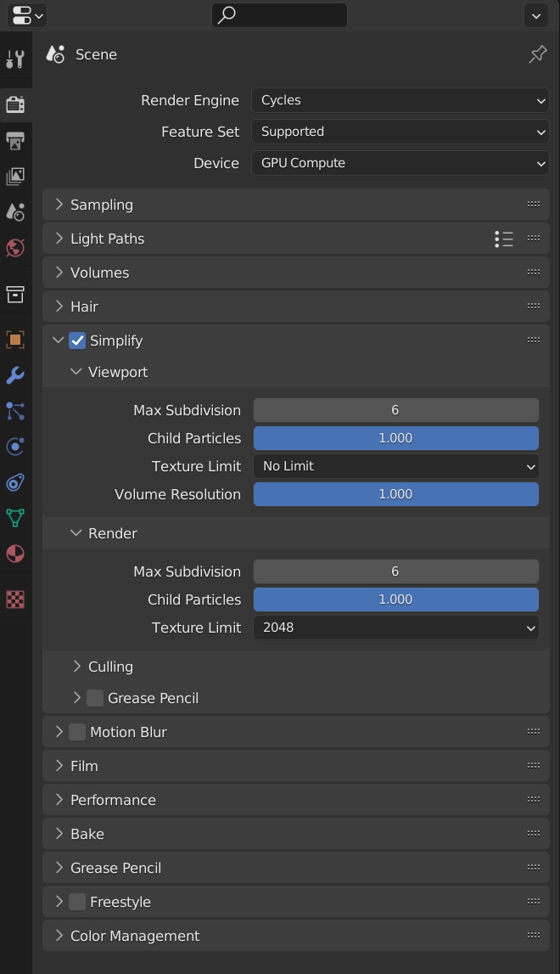Toggle the pin icon beside Scene
The image size is (560, 974).
tap(538, 54)
